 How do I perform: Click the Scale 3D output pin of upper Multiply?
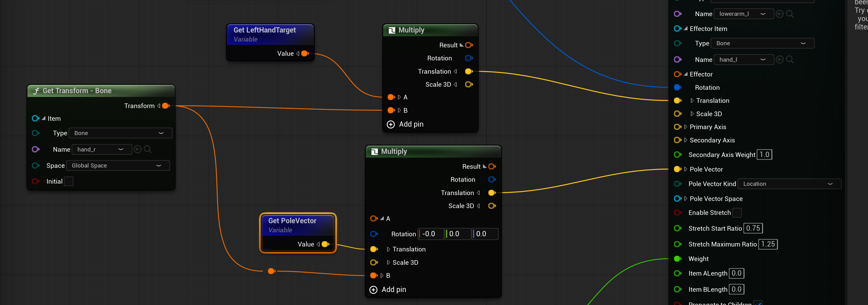469,85
